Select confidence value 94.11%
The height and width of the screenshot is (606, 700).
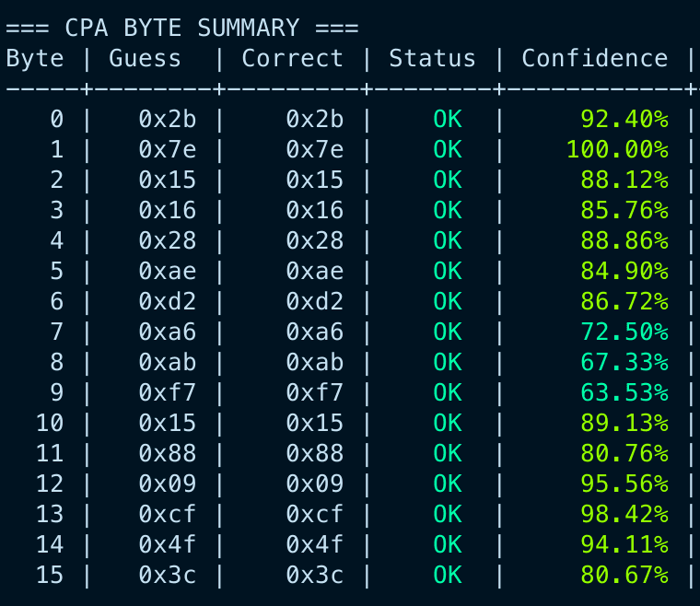tap(624, 544)
